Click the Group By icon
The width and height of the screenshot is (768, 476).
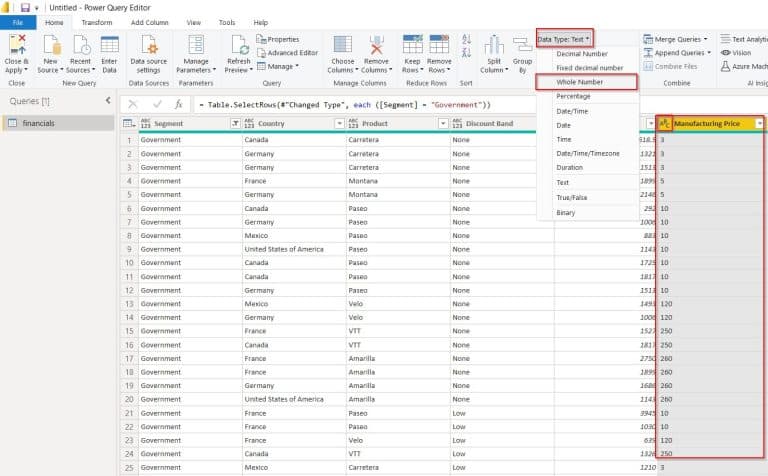(522, 45)
